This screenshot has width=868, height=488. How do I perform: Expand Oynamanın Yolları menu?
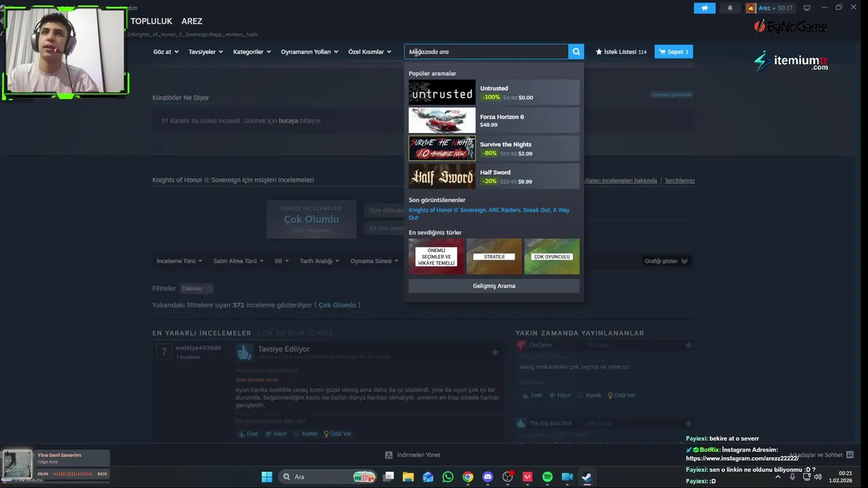(310, 52)
